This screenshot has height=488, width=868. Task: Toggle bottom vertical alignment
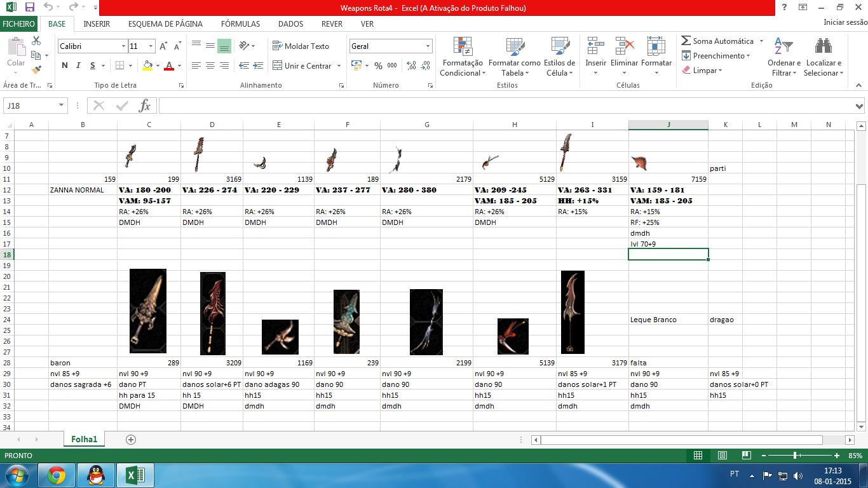pyautogui.click(x=224, y=46)
